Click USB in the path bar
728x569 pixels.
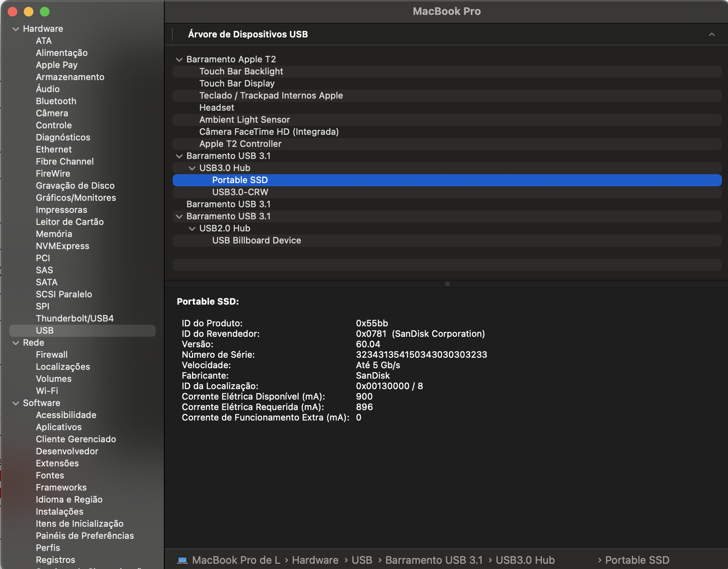[362, 560]
